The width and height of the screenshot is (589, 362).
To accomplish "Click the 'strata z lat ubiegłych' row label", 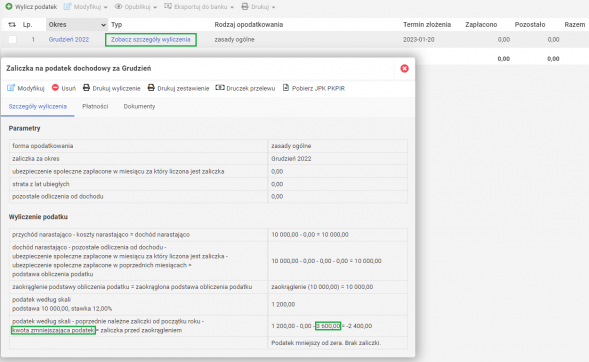I will 41,184.
